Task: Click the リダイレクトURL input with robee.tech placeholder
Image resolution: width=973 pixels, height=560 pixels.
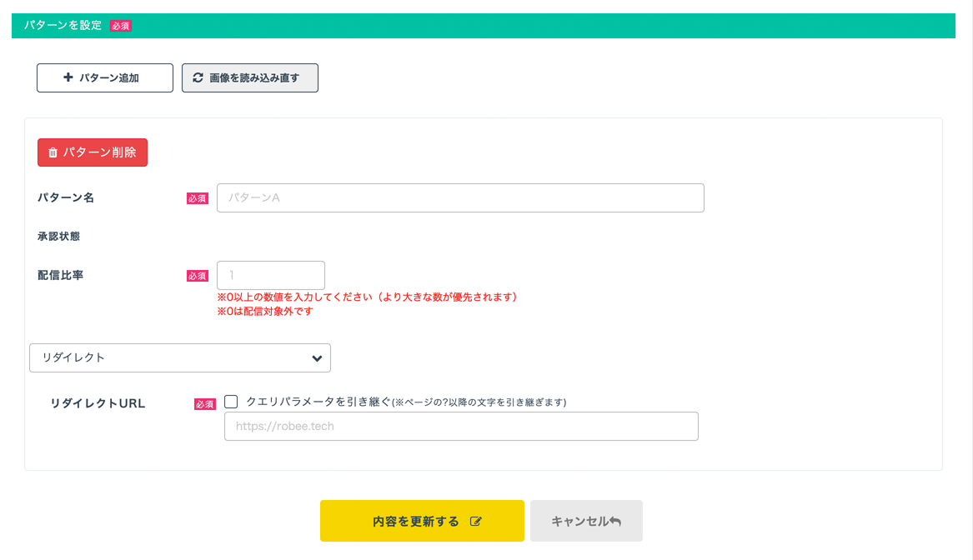Action: [x=460, y=426]
